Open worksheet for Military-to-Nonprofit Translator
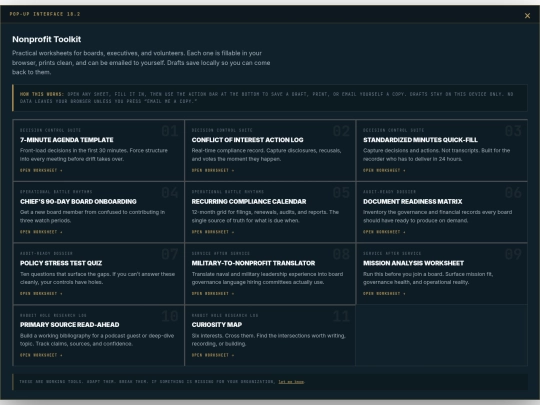 click(x=213, y=293)
